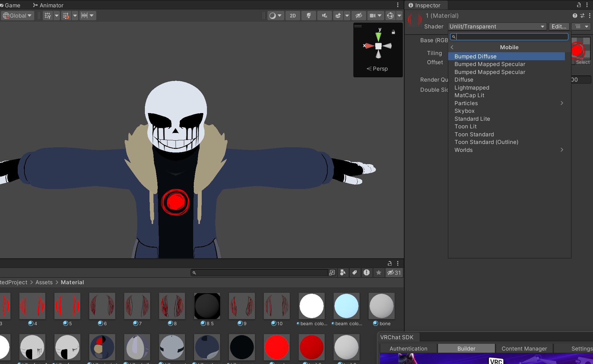Viewport: 593px width, 364px height.
Task: Pick the Toon Standard (Outline) shader
Action: pyautogui.click(x=506, y=142)
